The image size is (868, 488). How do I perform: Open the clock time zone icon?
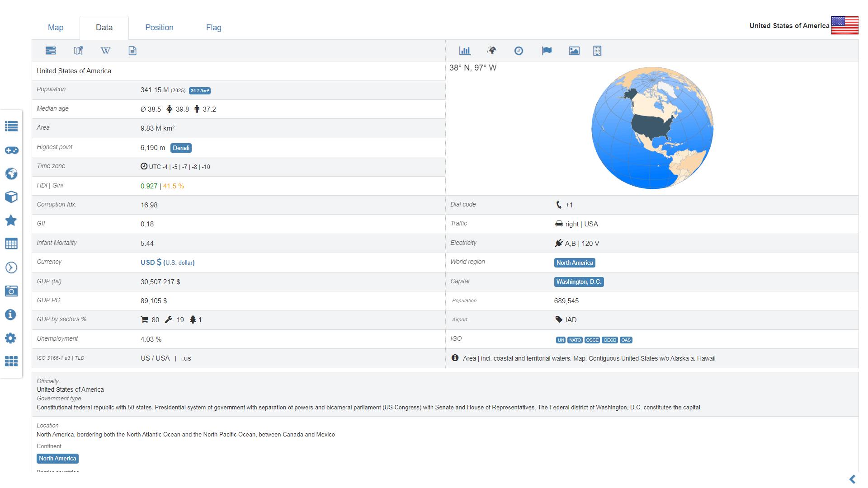pos(519,51)
